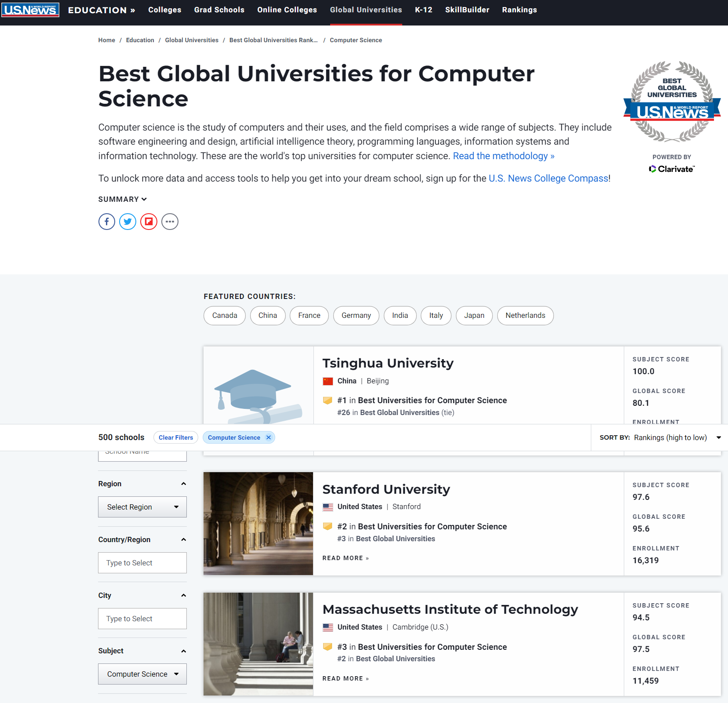Open the Select Region dropdown

point(142,506)
